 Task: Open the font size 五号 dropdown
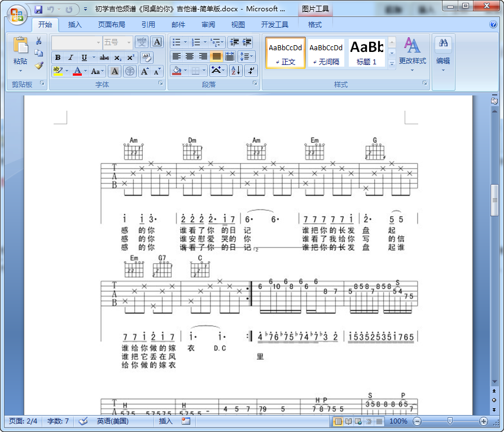(x=129, y=42)
